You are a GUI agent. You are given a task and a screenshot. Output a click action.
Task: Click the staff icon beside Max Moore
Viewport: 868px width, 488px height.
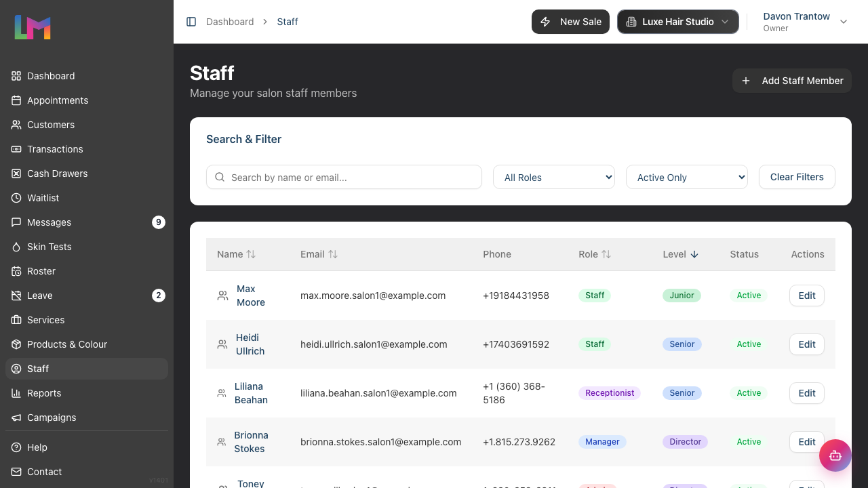222,296
